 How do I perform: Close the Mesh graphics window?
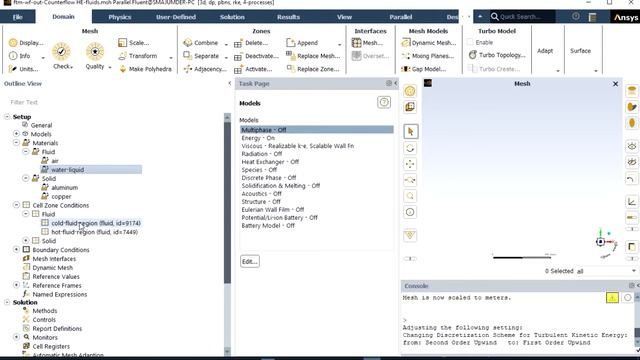[x=616, y=84]
